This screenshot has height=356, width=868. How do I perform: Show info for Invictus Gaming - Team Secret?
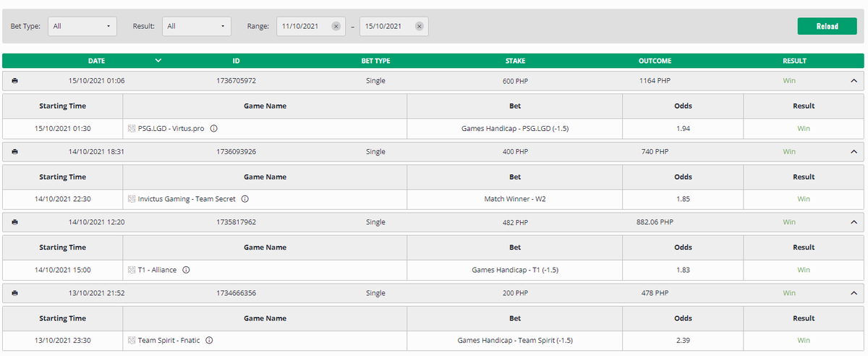(244, 199)
